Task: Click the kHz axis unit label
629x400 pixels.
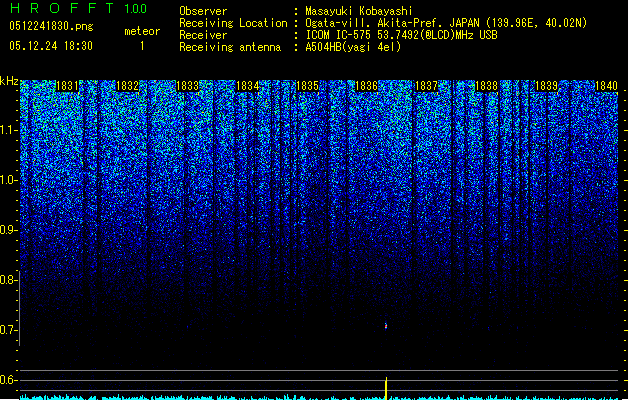Action: [9, 81]
